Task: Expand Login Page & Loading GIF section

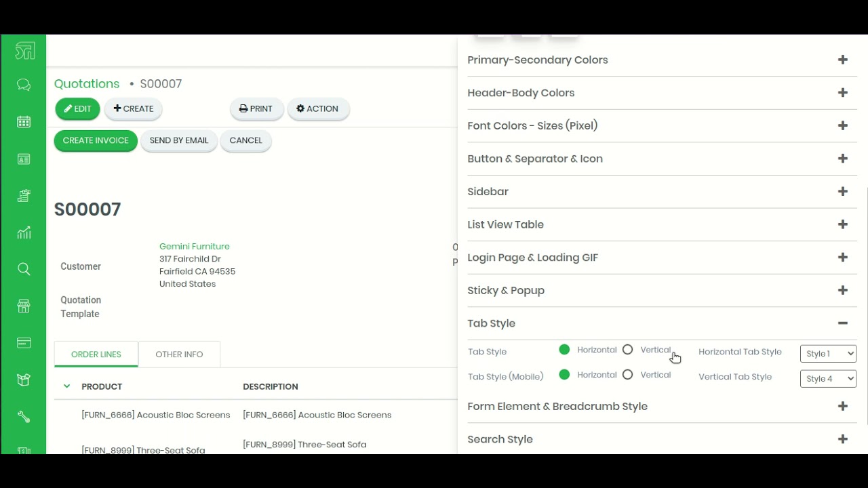Action: [662, 258]
